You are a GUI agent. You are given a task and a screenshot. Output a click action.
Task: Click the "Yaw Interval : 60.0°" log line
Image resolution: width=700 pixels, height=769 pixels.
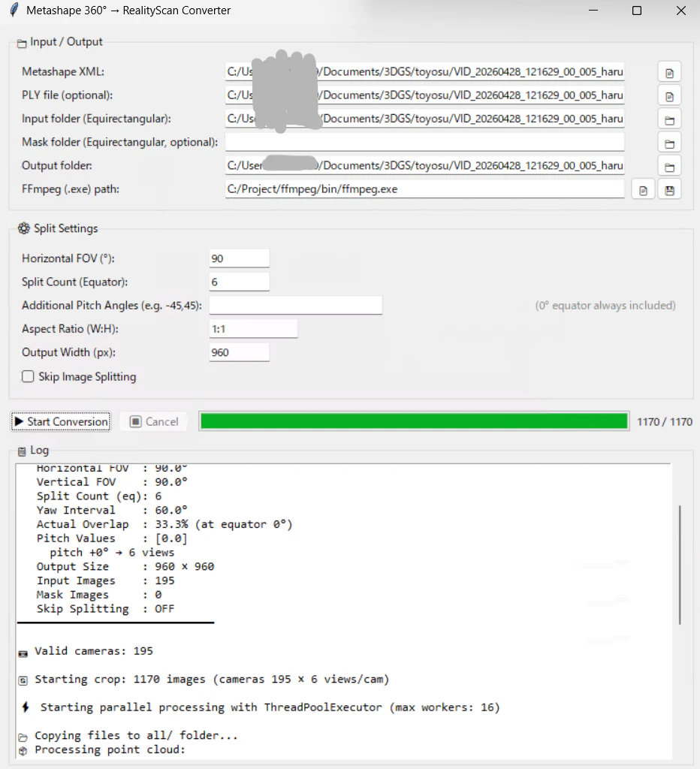(x=112, y=510)
